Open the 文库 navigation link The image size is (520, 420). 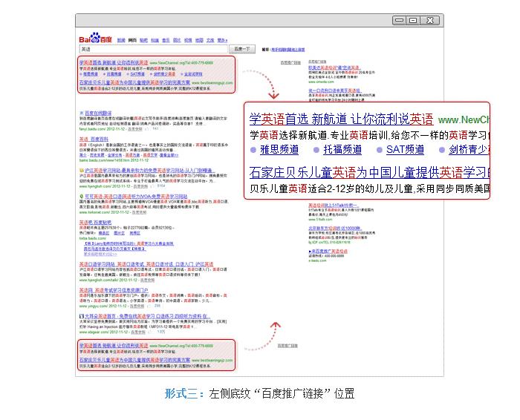(210, 40)
